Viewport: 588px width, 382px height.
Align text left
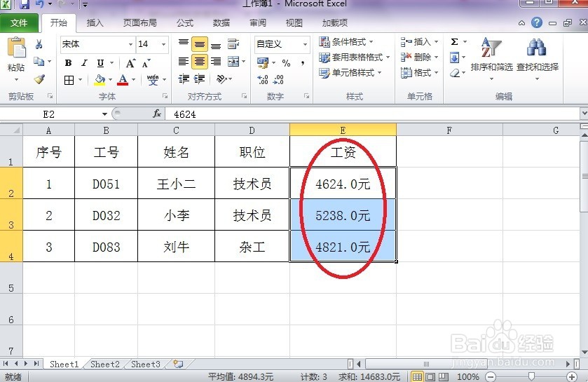point(184,62)
